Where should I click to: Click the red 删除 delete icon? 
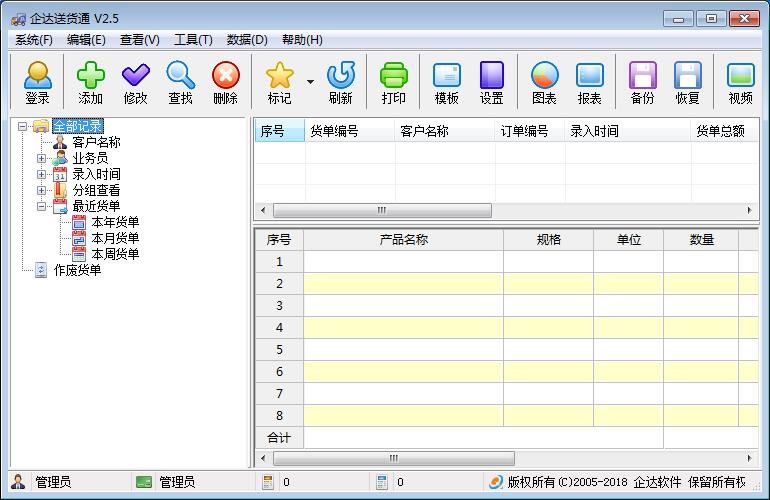(225, 81)
